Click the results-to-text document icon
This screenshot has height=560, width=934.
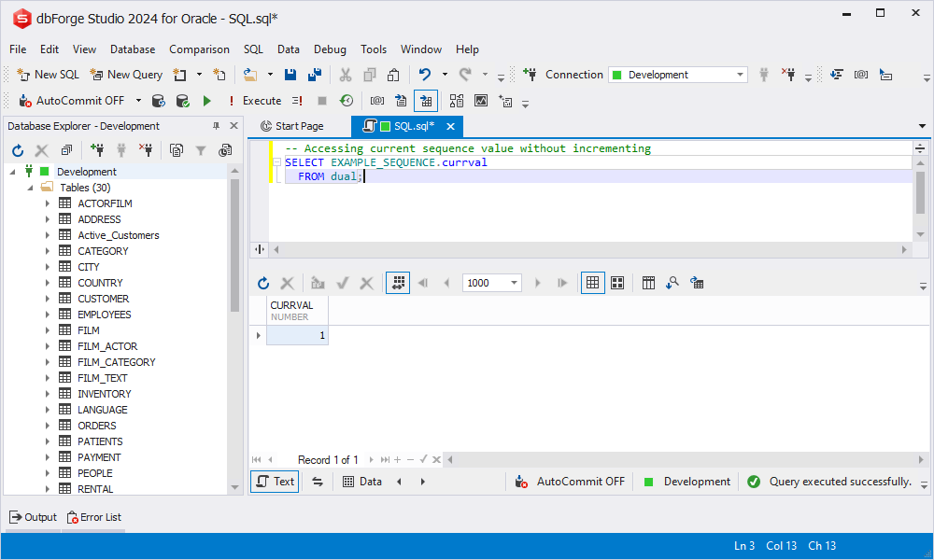(x=401, y=101)
